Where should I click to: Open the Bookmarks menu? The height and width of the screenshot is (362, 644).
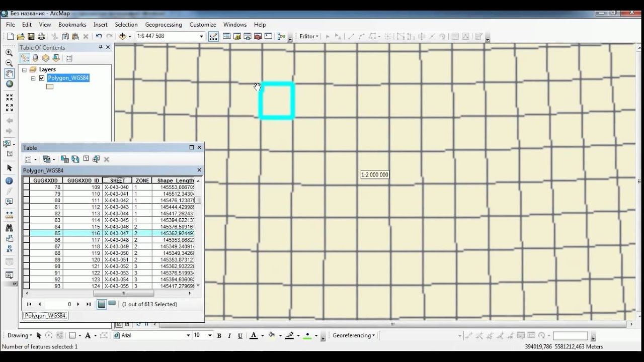pos(72,24)
